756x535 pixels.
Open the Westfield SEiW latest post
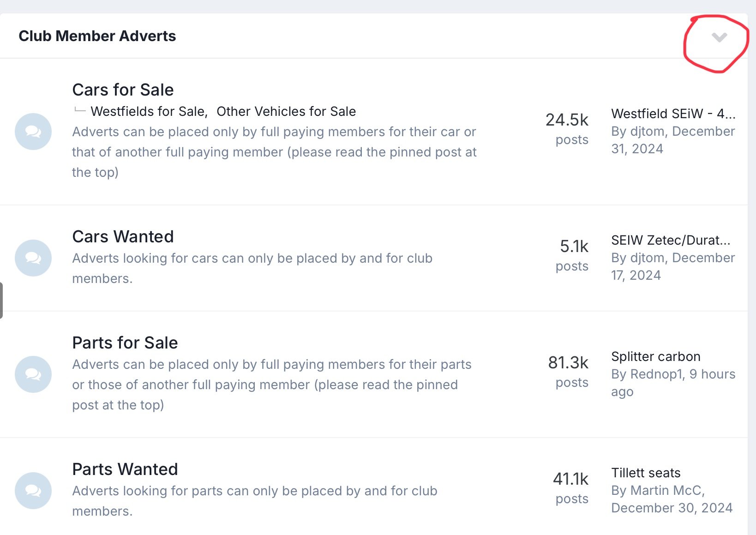673,114
